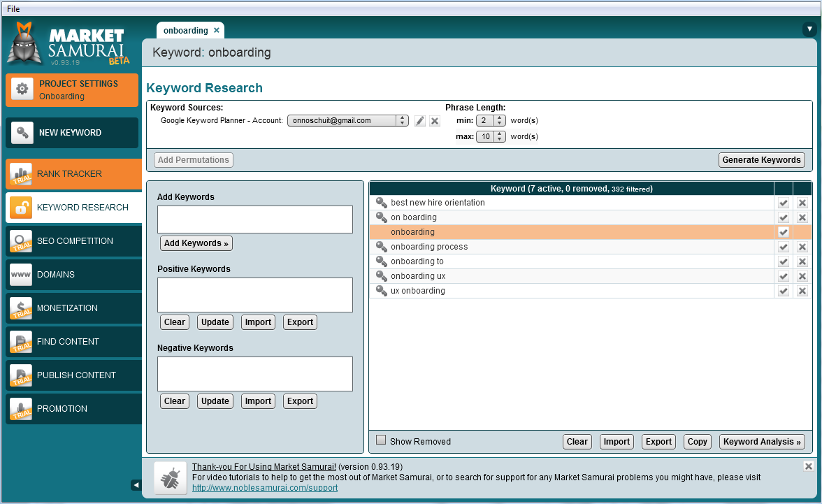822x504 pixels.
Task: Clear the keyword results list
Action: point(577,442)
